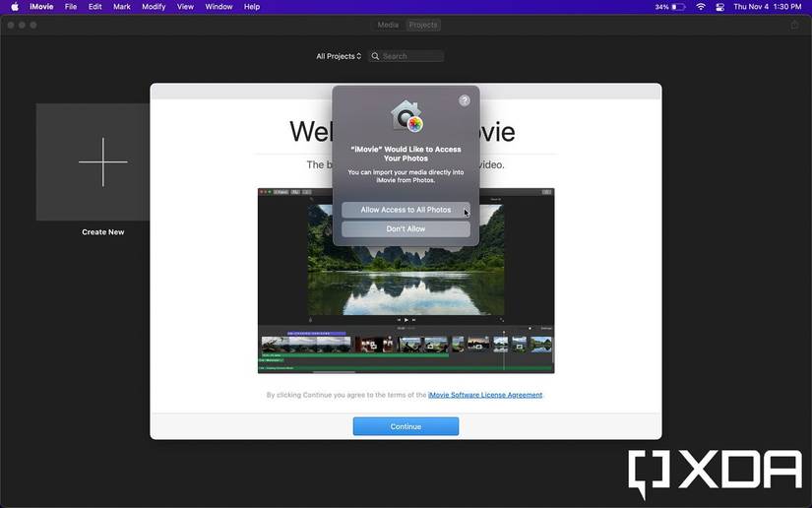Open Control Center in menu bar
This screenshot has width=812, height=508.
[x=719, y=7]
